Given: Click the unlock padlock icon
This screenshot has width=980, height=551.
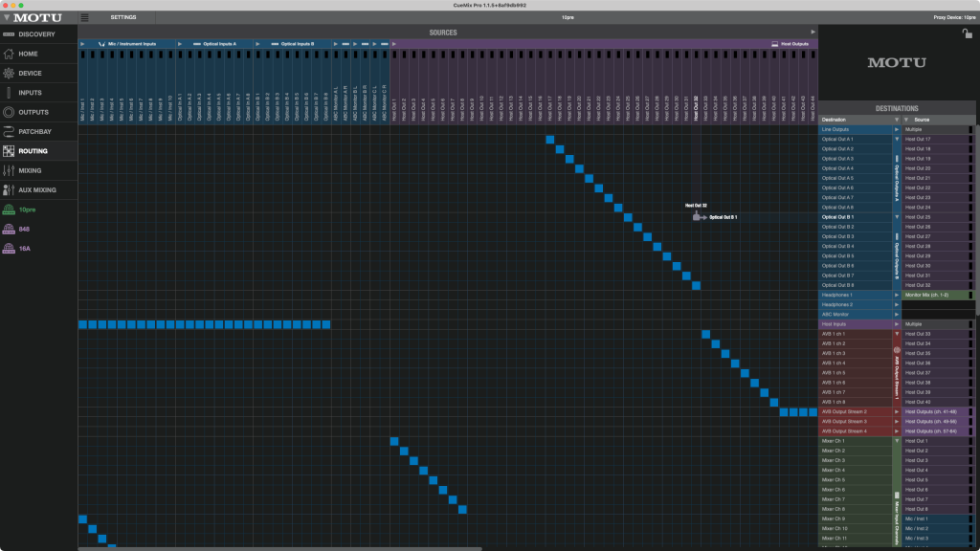Looking at the screenshot, I should click(x=968, y=33).
